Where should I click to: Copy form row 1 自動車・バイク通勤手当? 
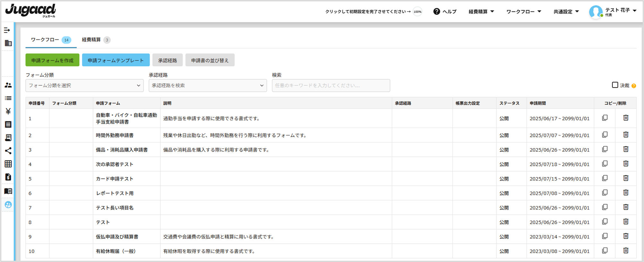pyautogui.click(x=605, y=118)
